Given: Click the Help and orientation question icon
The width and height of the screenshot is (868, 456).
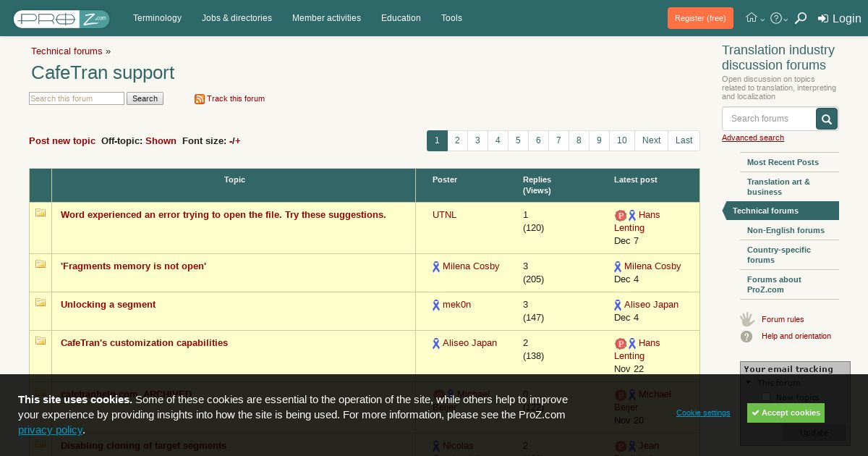Looking at the screenshot, I should tap(746, 337).
